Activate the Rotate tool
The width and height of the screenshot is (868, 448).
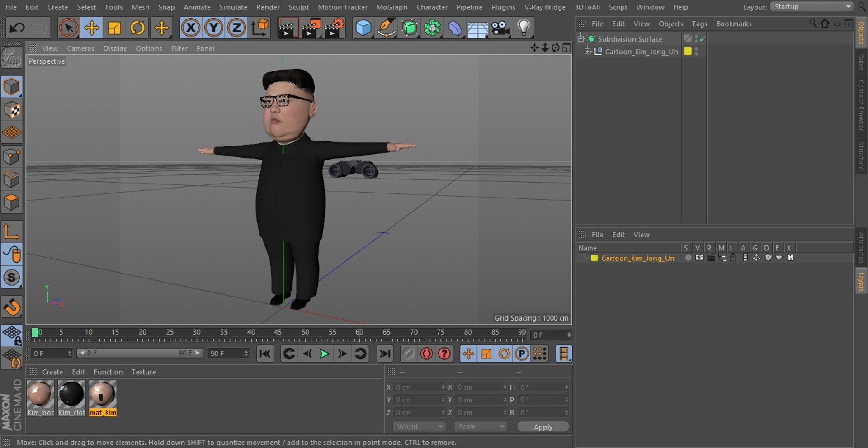137,28
